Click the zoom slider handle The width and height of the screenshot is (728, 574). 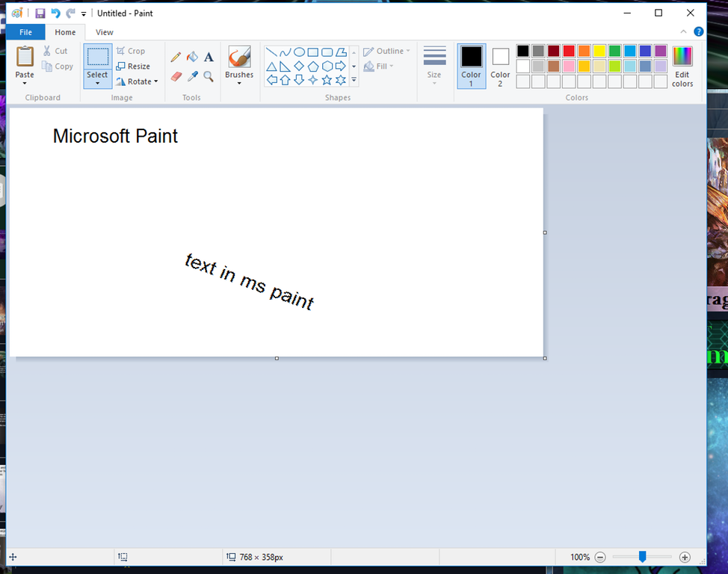[x=642, y=557]
